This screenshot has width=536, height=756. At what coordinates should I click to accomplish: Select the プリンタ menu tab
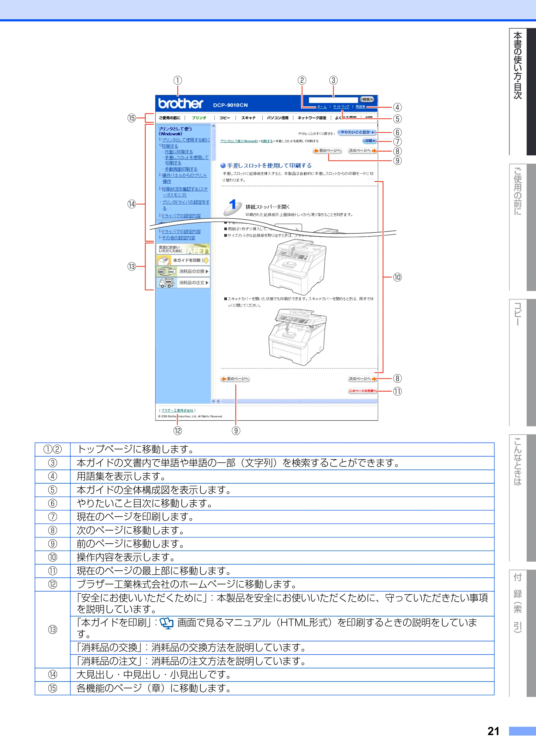[199, 118]
